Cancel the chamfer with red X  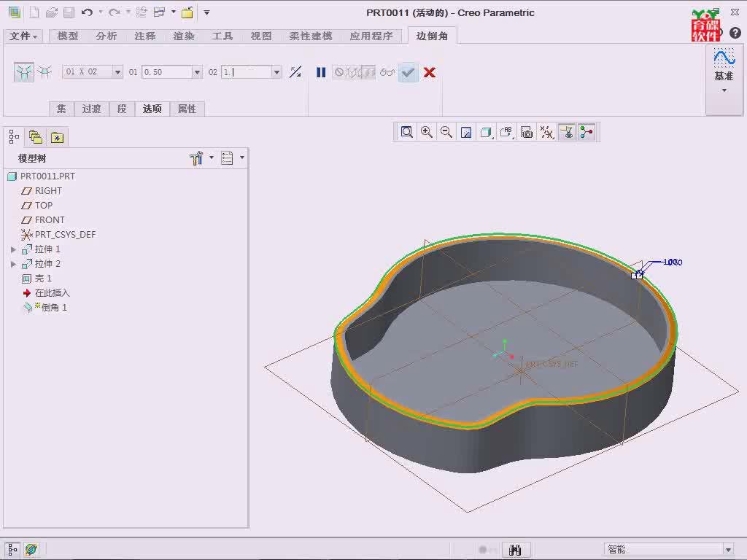point(429,72)
